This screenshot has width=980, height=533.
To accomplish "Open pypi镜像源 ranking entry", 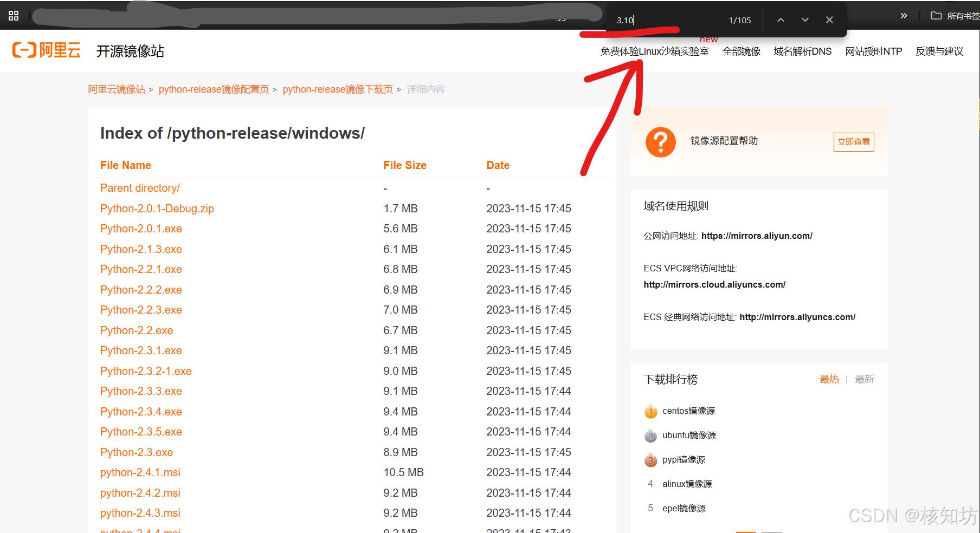I will (684, 460).
